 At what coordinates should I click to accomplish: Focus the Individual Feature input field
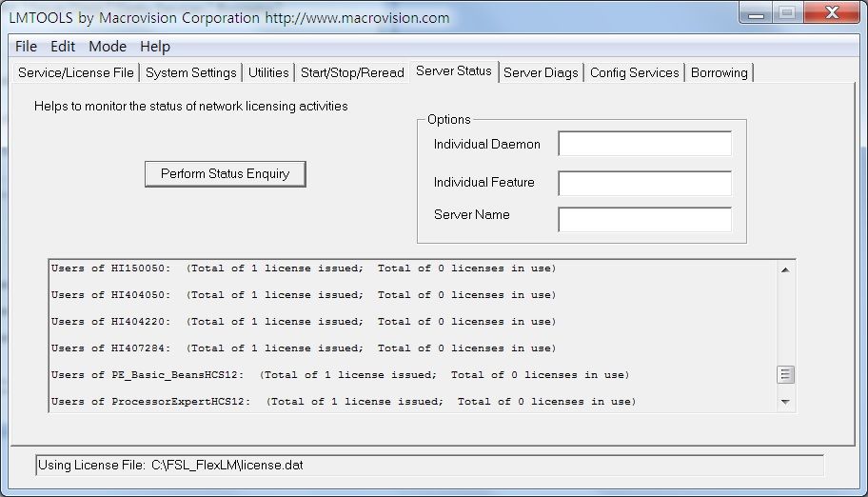[x=645, y=183]
